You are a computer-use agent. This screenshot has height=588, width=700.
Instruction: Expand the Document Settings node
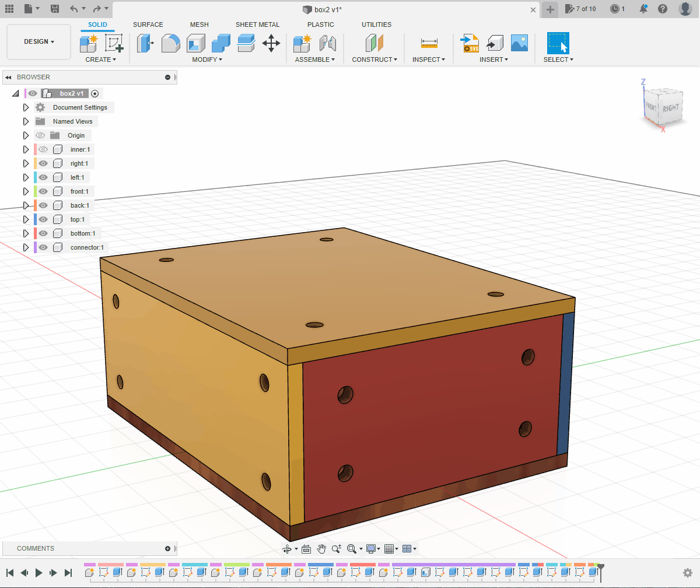pyautogui.click(x=26, y=107)
